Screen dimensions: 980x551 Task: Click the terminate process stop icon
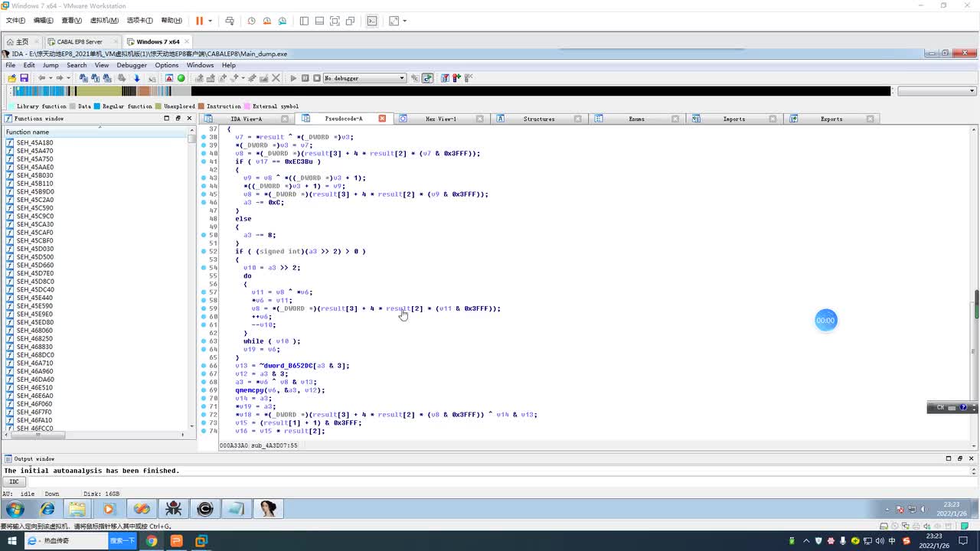[x=316, y=78]
